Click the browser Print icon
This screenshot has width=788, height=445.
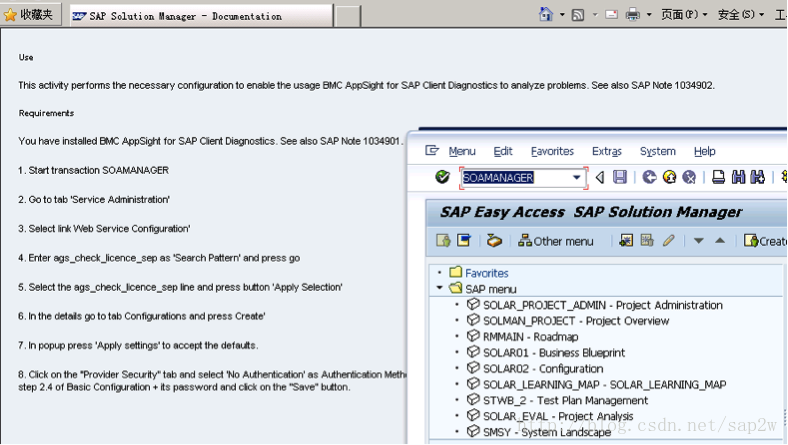coord(632,15)
